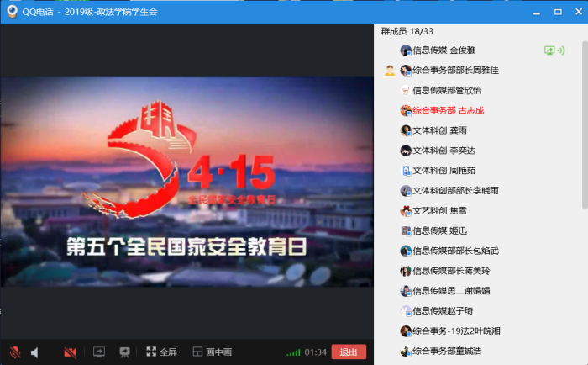Toggle the speaker volume icon
The height and width of the screenshot is (365, 588).
[x=34, y=352]
